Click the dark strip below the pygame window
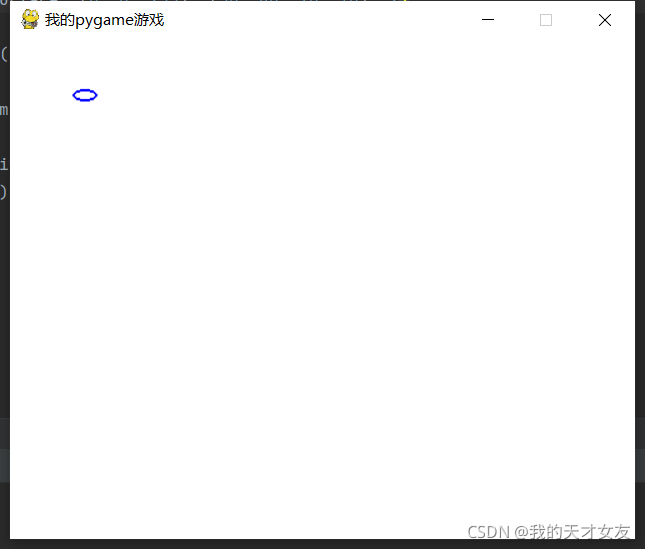 [x=322, y=544]
